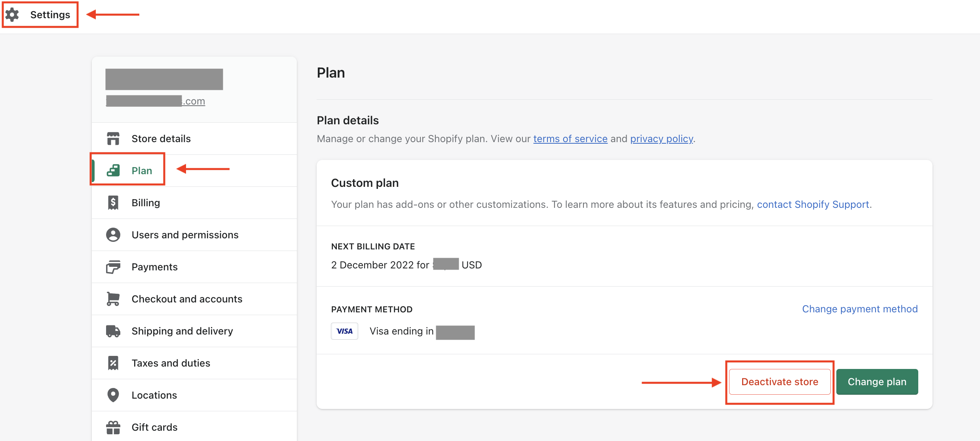Click the Plan page title
This screenshot has height=441, width=980.
pos(331,73)
